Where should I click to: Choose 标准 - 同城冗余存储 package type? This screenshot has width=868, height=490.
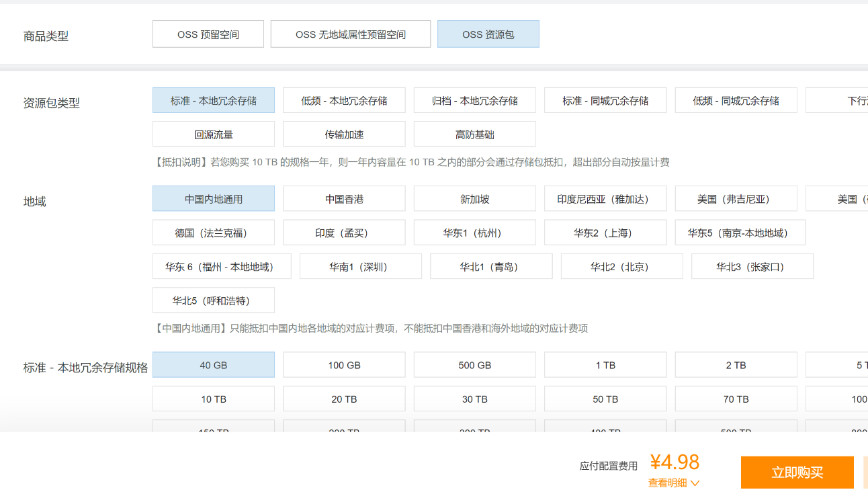[x=605, y=100]
